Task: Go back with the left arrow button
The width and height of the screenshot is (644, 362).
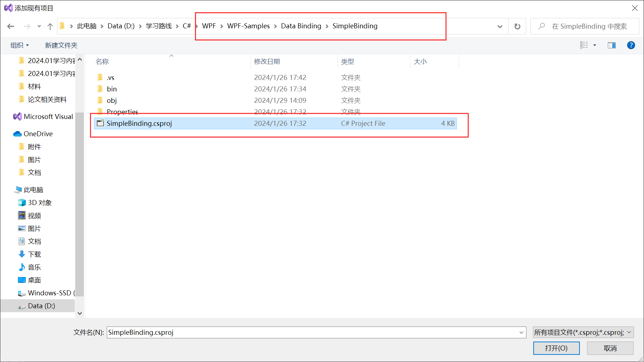Action: [x=11, y=26]
